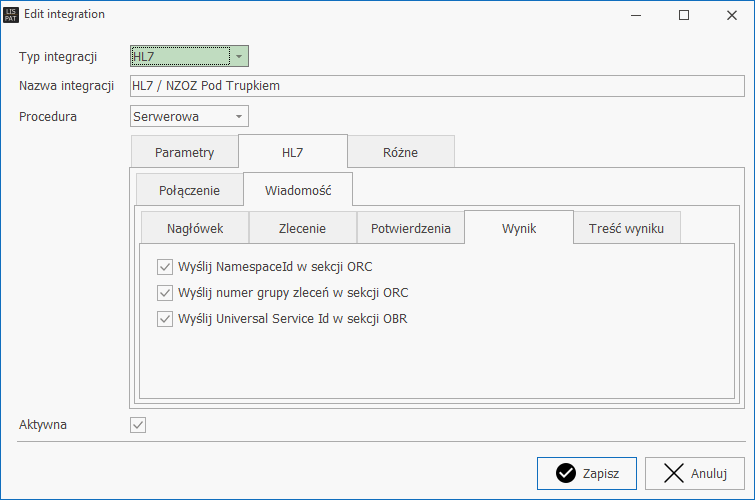Close the Edit integration window
The image size is (755, 500).
point(730,15)
